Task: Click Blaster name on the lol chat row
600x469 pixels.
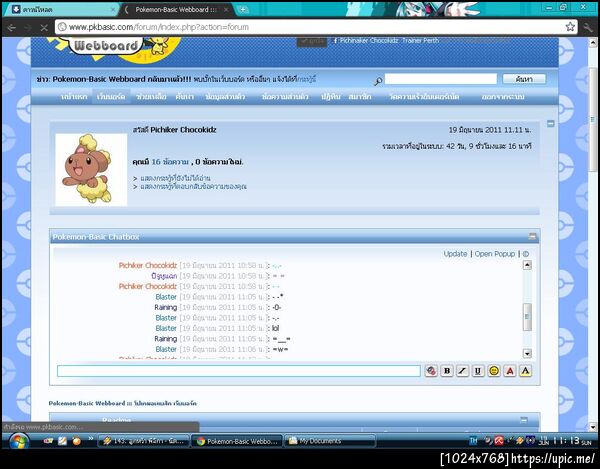Action: (166, 328)
